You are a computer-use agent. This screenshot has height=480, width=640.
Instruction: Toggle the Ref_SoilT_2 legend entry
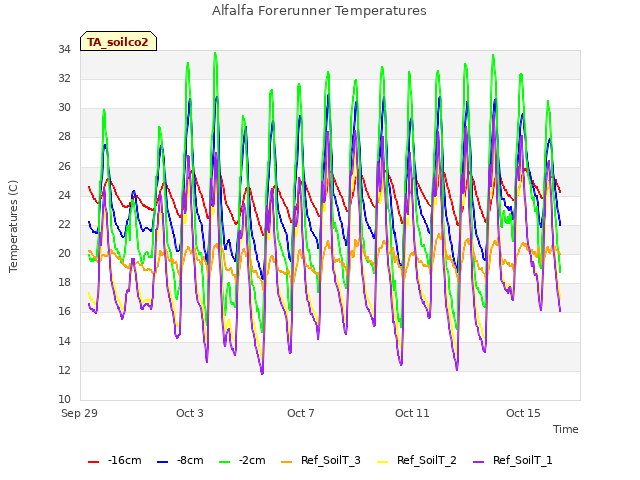(417, 460)
